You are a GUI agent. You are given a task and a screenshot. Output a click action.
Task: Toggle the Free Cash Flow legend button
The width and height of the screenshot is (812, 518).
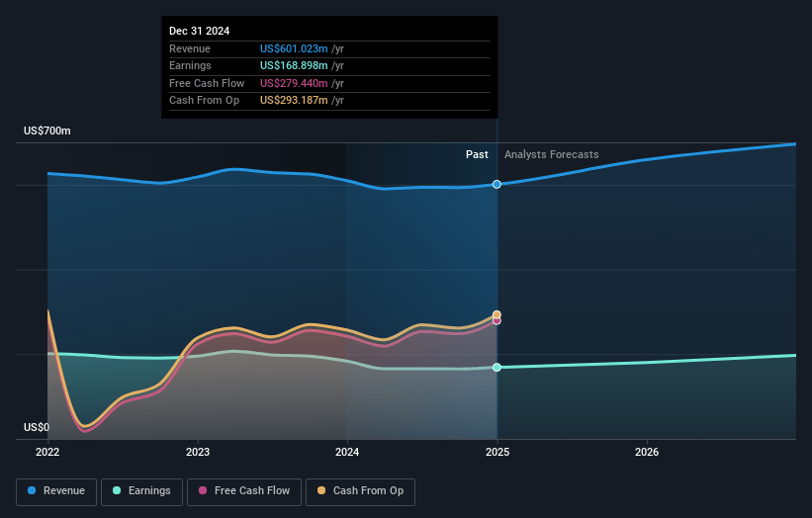coord(244,491)
